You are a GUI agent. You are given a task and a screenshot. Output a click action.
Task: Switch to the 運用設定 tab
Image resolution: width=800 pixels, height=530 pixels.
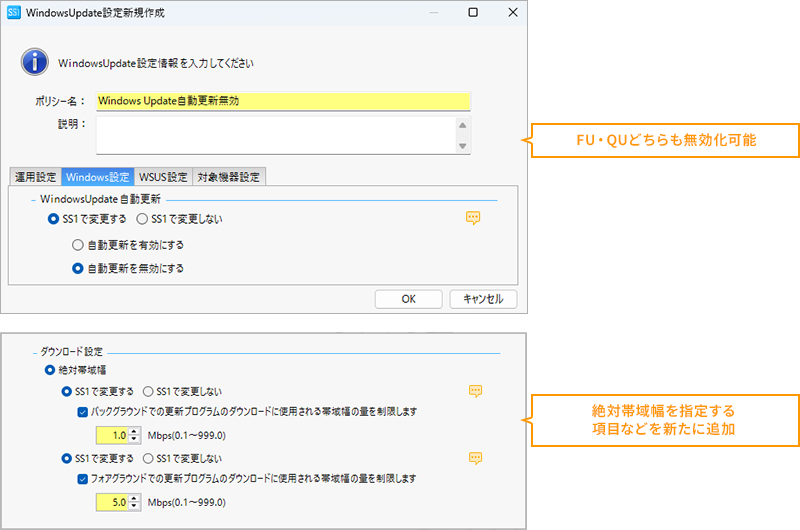coord(35,177)
